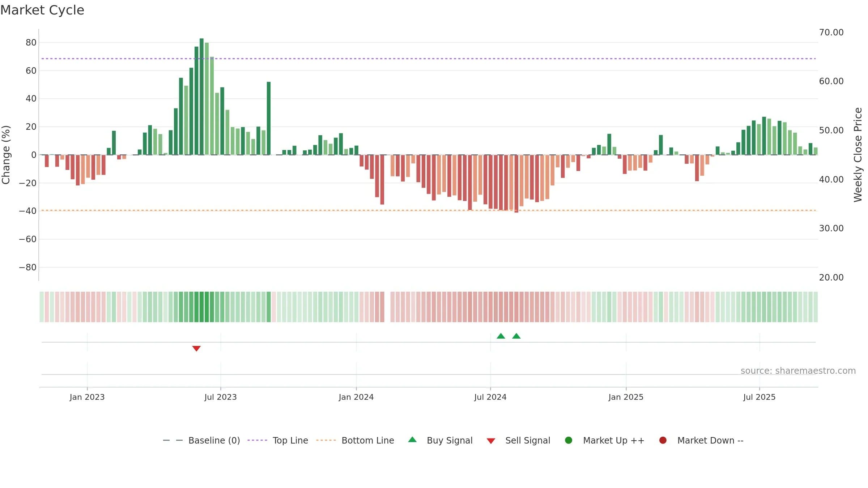Click the green triangle icon in legend
Viewport: 868px width, 488px height.
click(412, 440)
